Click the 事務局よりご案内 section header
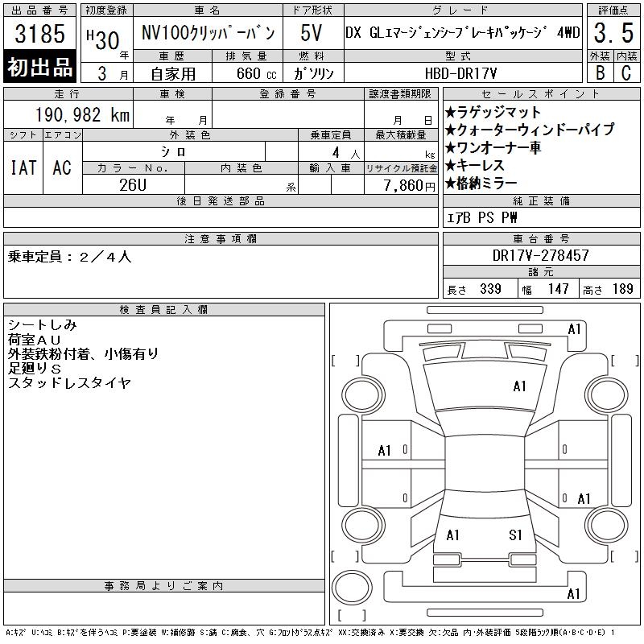This screenshot has width=644, height=644. [x=164, y=586]
